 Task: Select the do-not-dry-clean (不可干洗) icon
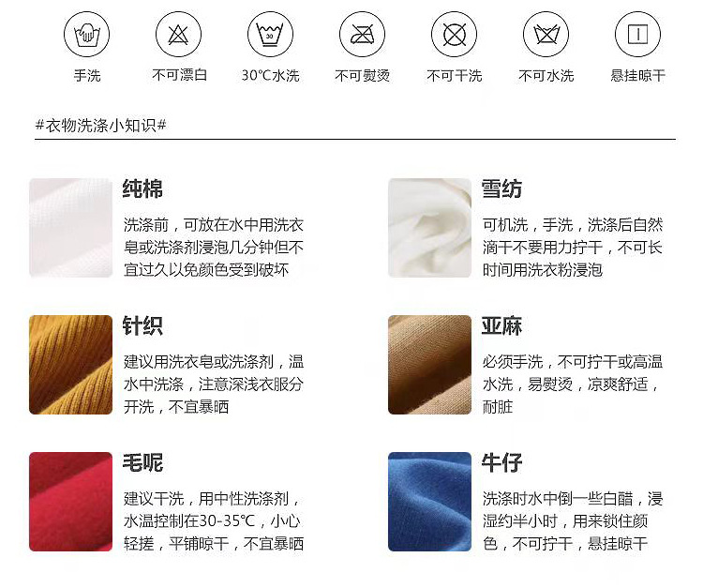pyautogui.click(x=455, y=34)
